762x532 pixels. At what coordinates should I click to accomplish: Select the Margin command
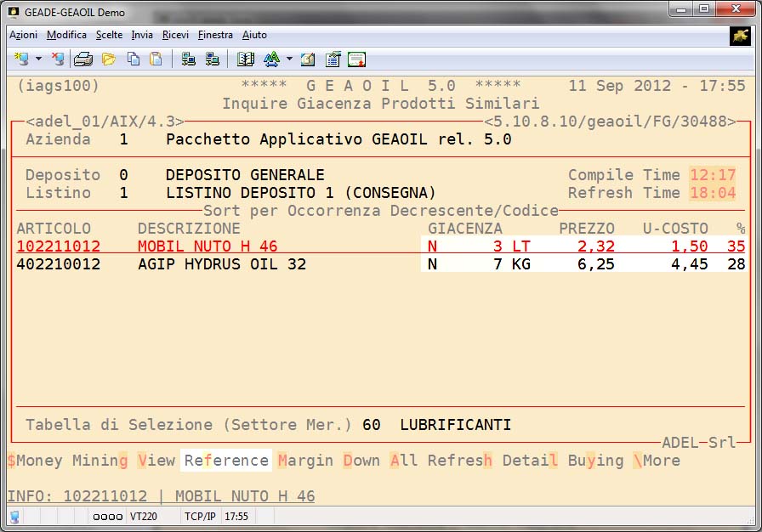pyautogui.click(x=305, y=461)
